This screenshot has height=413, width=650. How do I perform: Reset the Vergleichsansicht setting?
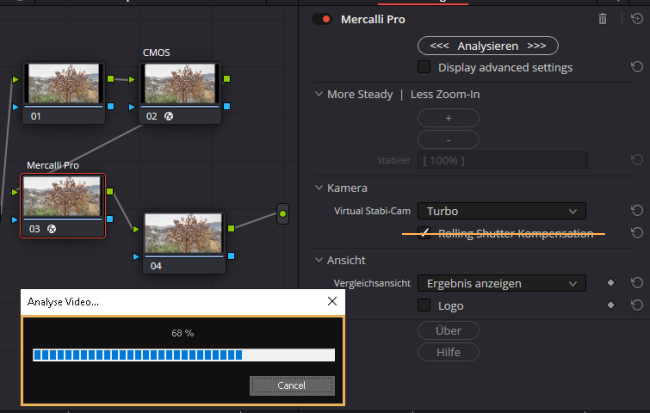[x=637, y=283]
